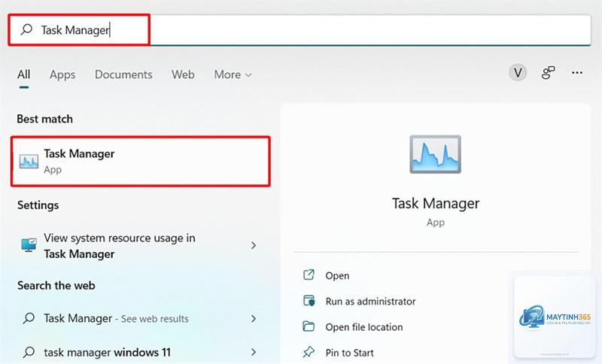Expand arrow for task manager windows 11
Viewport: 602px width, 364px height.
point(254,352)
